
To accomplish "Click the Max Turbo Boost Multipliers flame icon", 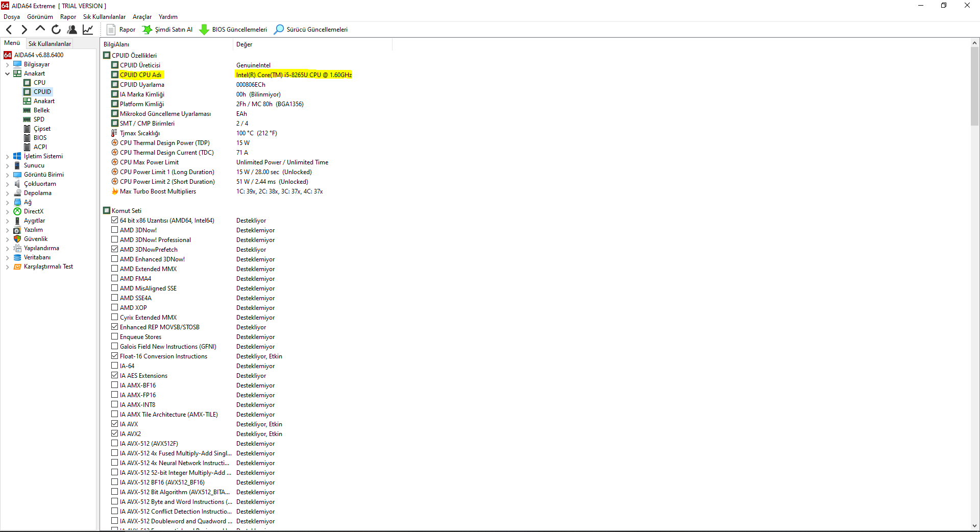I will (x=115, y=191).
